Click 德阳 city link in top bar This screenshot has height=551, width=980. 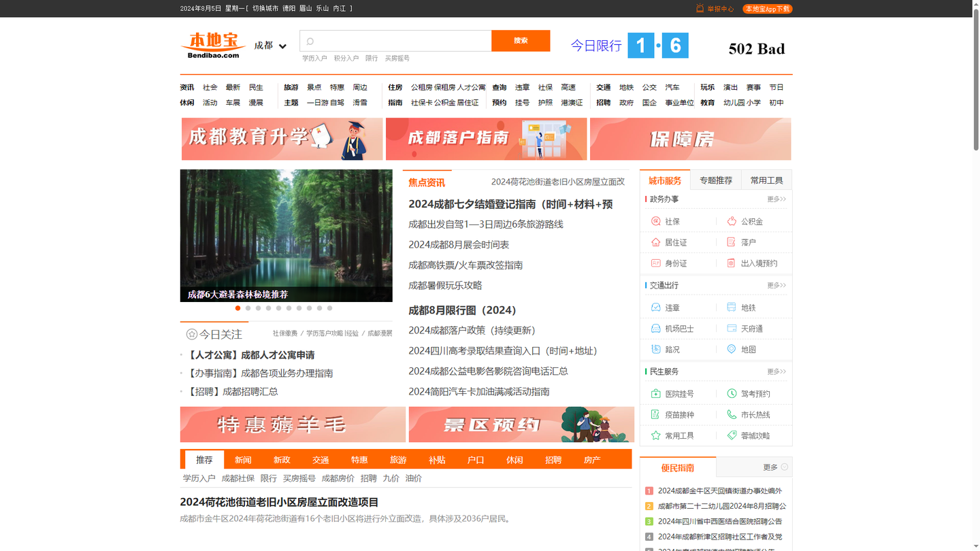pyautogui.click(x=289, y=9)
